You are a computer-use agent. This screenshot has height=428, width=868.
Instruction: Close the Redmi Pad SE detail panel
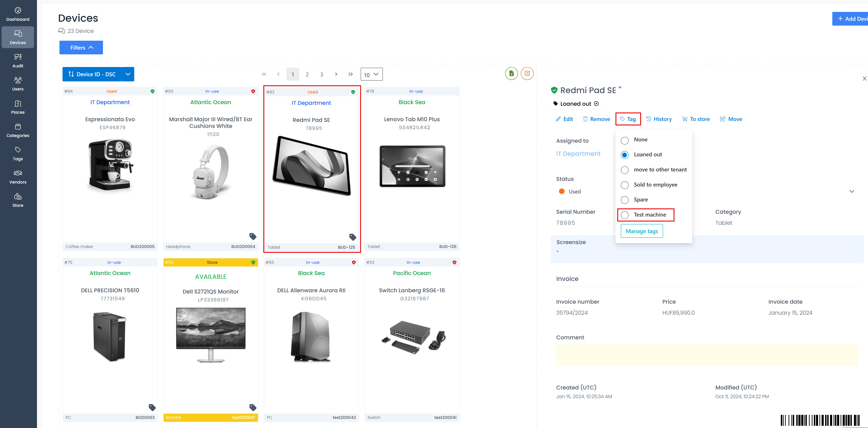pyautogui.click(x=864, y=79)
